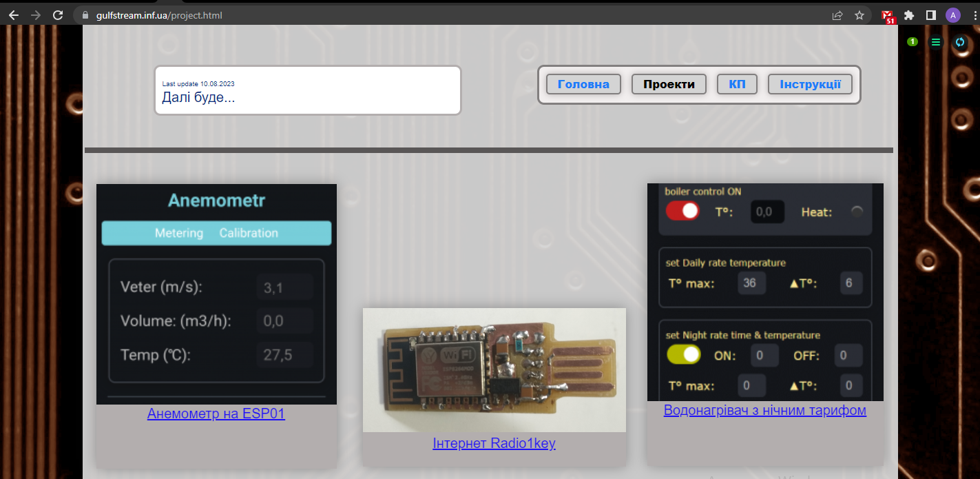View site information via the lock icon
The width and height of the screenshot is (980, 479).
(85, 15)
